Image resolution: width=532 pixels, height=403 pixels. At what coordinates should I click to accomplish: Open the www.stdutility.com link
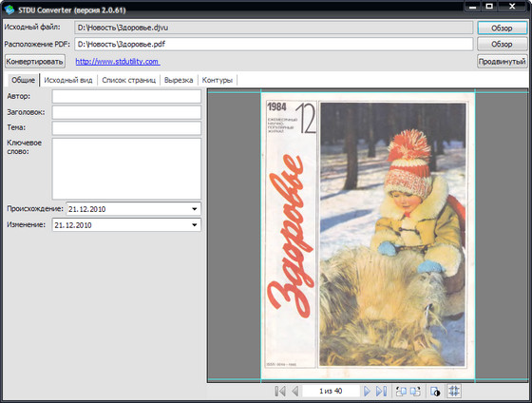click(118, 62)
